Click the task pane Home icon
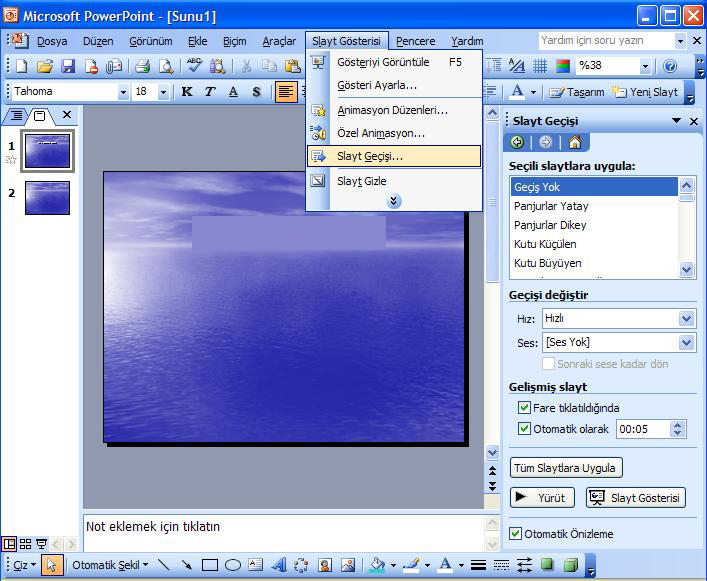Screen dimensions: 707x581 [x=574, y=142]
